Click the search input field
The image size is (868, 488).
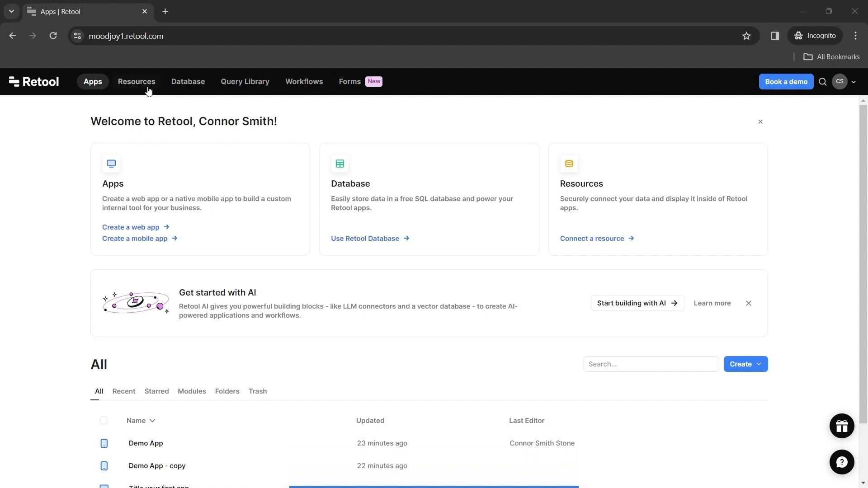pyautogui.click(x=651, y=364)
